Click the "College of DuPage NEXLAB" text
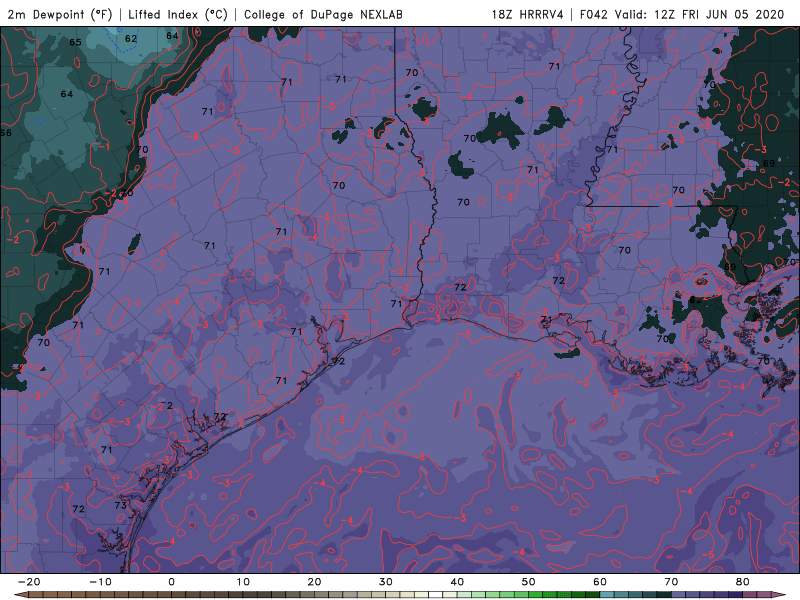Screen dimensions: 800x600 (323, 14)
